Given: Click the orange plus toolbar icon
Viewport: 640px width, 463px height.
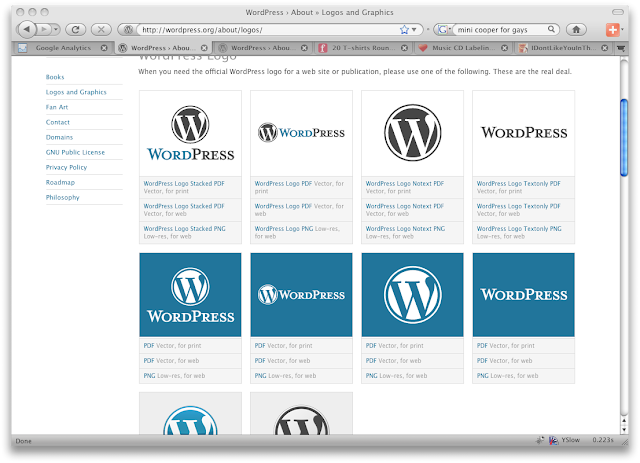Looking at the screenshot, I should [x=612, y=29].
